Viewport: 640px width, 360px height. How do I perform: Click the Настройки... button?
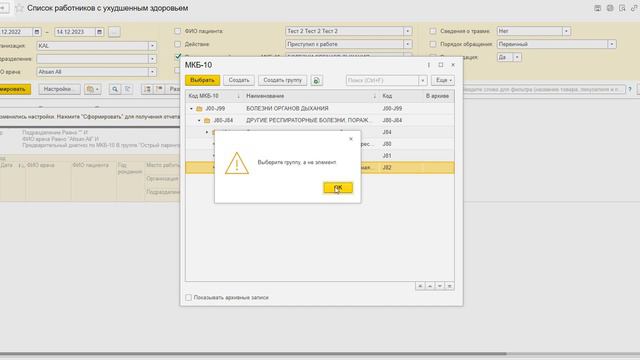click(60, 89)
